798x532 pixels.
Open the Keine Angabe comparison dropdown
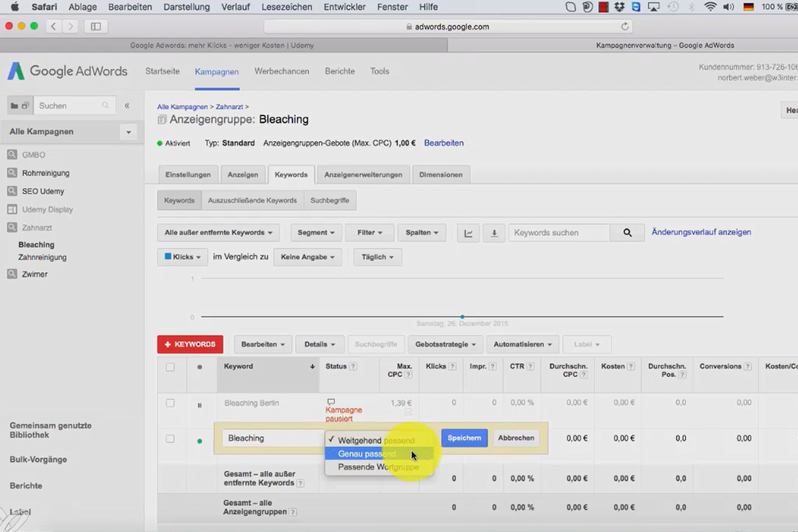(x=308, y=257)
